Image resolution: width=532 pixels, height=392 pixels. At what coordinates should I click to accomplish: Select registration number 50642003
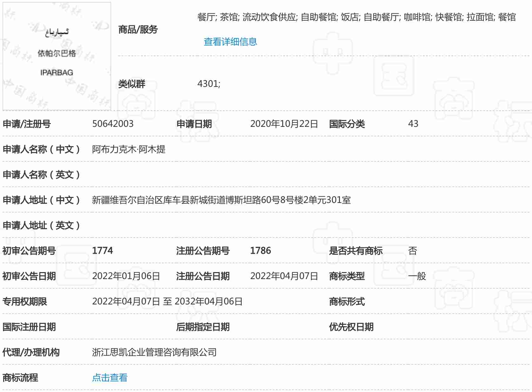[x=113, y=124]
